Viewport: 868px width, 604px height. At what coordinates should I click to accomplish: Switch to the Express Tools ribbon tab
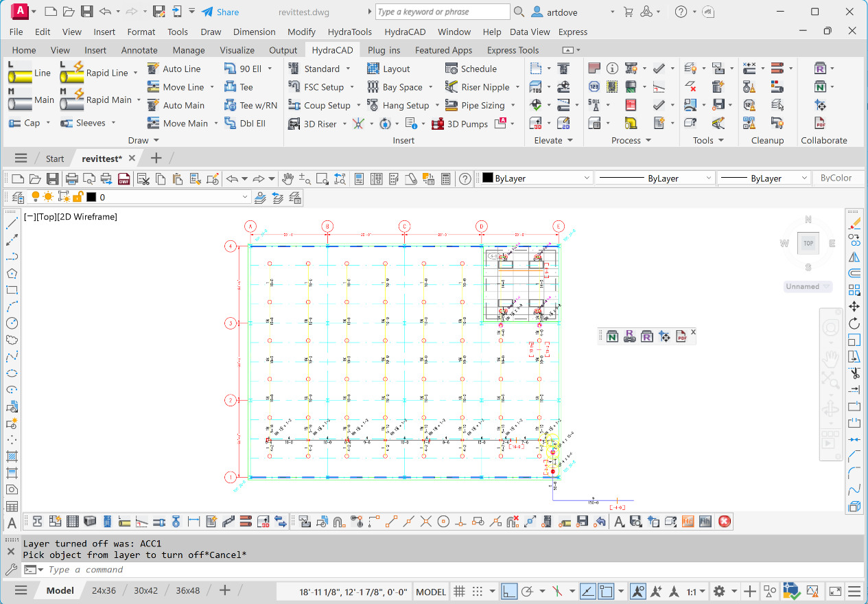pyautogui.click(x=513, y=50)
